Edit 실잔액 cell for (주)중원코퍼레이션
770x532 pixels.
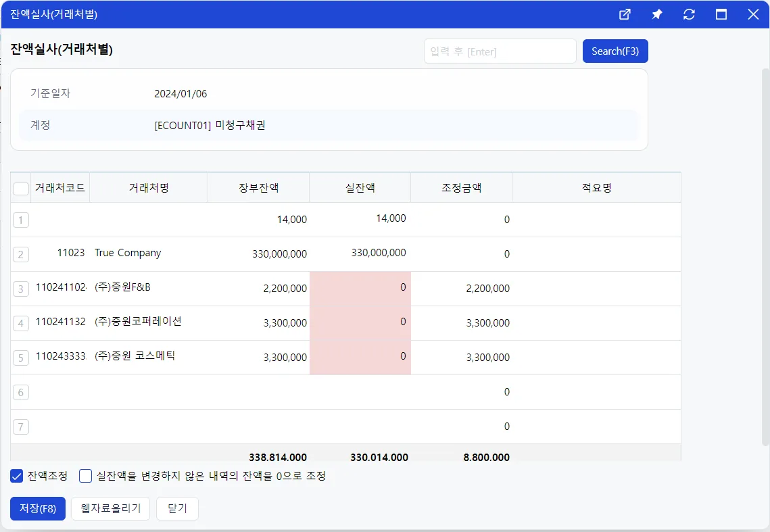pos(360,322)
